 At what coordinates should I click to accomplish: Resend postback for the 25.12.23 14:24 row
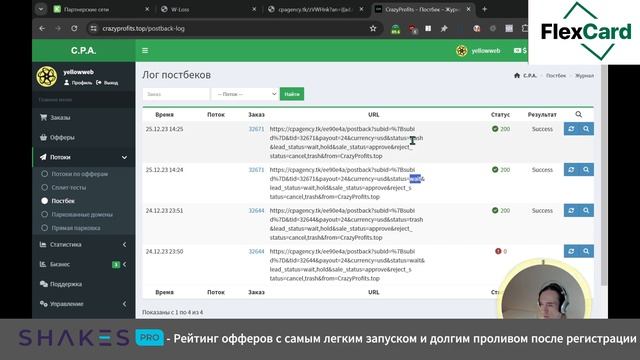click(x=571, y=170)
